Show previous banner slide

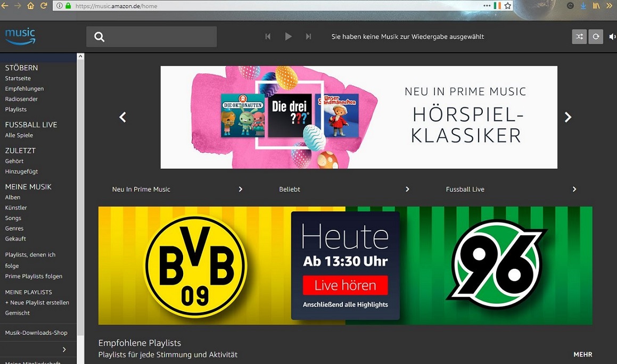coord(123,117)
